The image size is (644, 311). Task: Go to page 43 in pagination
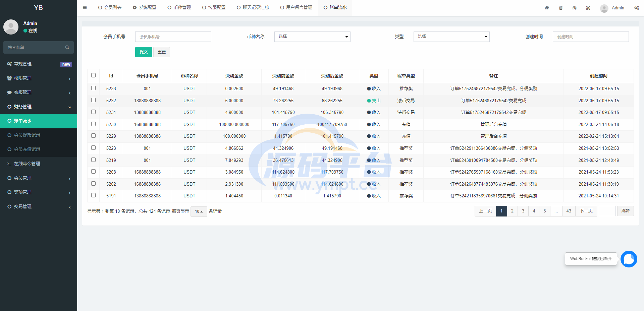click(569, 211)
